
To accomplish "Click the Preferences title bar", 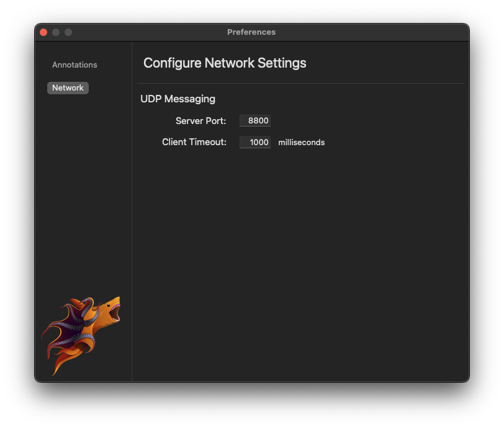I will (251, 32).
